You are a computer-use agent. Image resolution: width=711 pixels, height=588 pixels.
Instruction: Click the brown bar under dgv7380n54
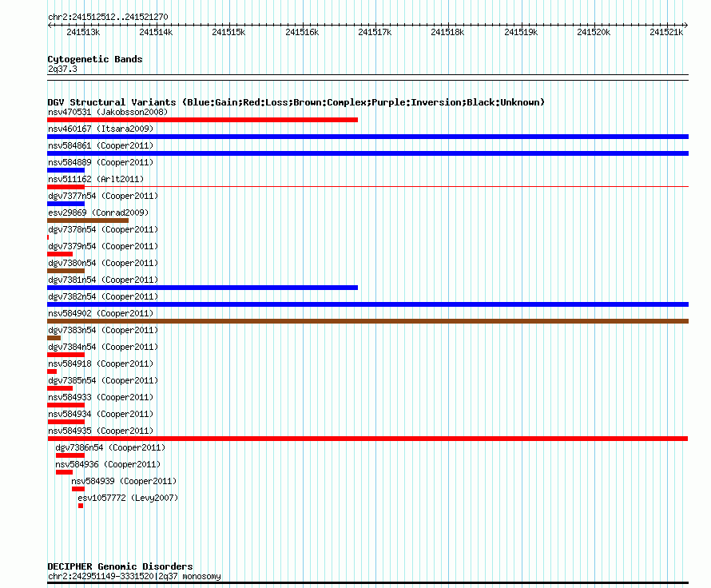point(66,271)
